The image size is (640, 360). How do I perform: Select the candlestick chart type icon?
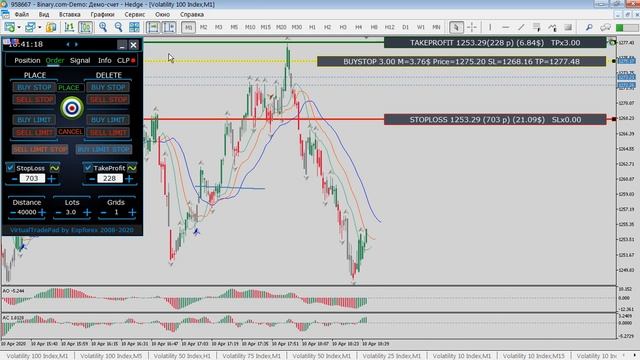pyautogui.click(x=85, y=27)
